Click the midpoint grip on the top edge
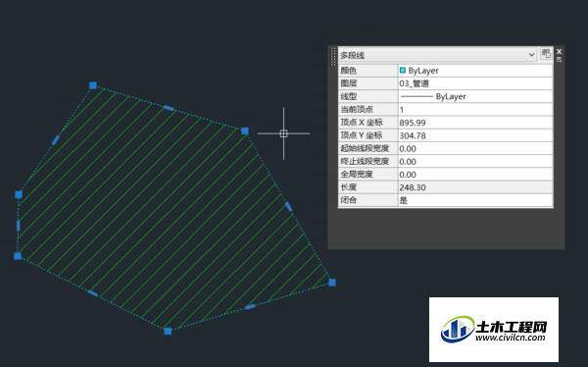The image size is (588, 367). tap(169, 108)
